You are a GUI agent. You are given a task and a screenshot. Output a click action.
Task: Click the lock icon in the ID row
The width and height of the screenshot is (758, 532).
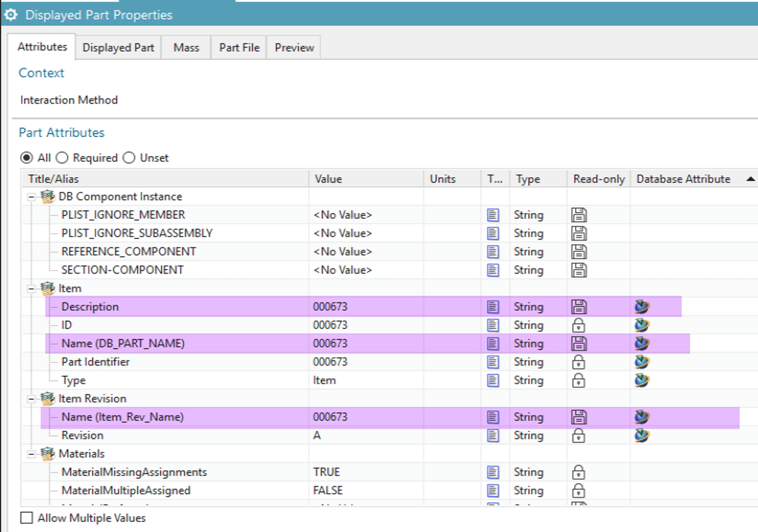click(x=579, y=325)
